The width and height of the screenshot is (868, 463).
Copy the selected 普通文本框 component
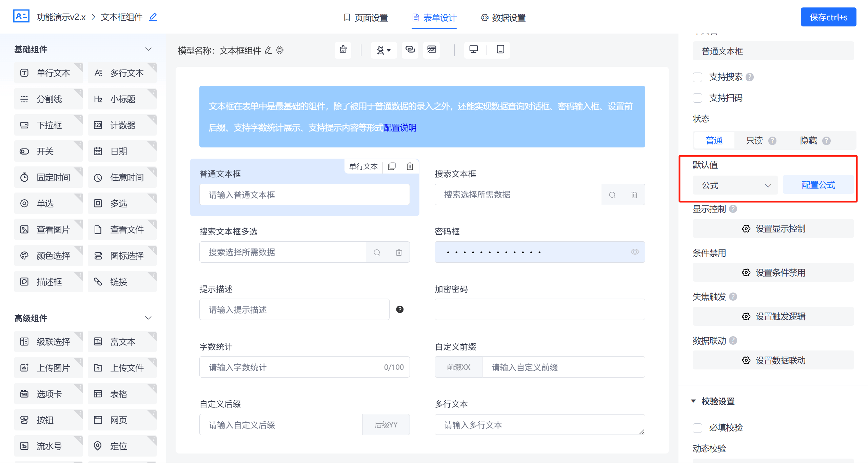pos(392,166)
